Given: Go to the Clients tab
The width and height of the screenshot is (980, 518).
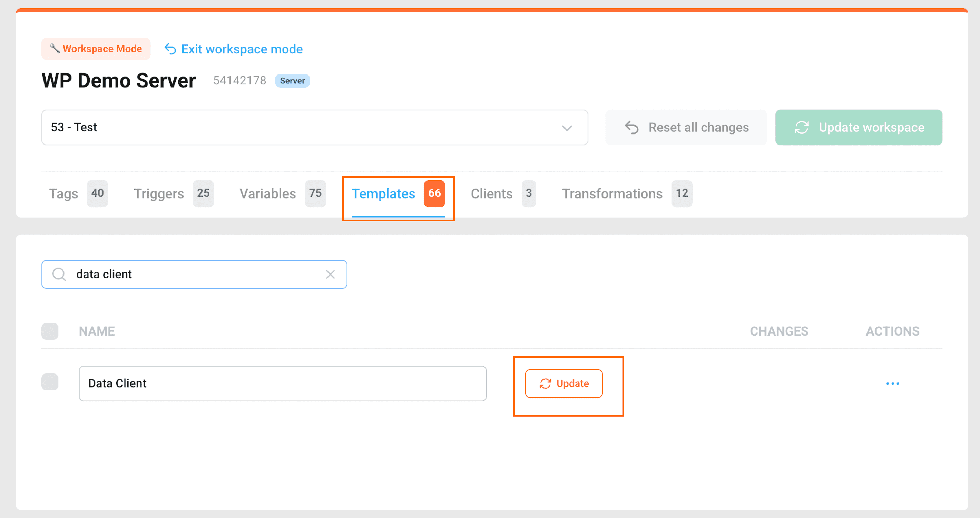Looking at the screenshot, I should click(x=491, y=193).
